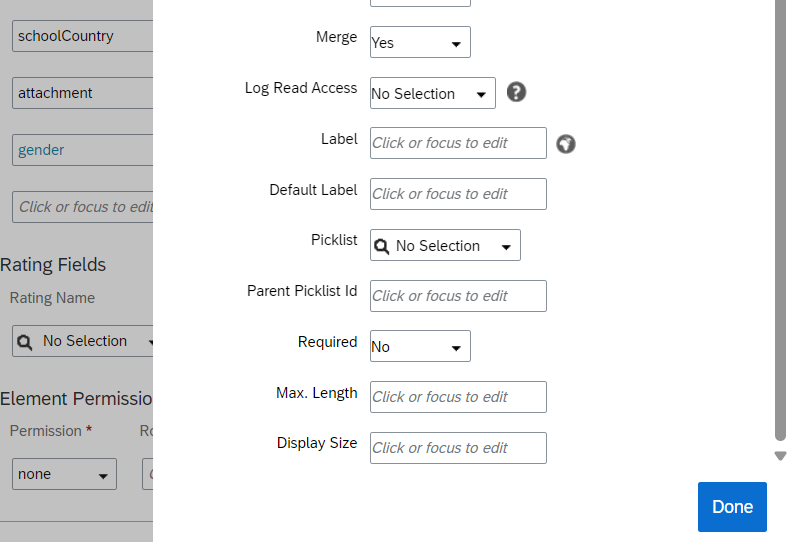The width and height of the screenshot is (790, 542).
Task: Click the Max. Length input field
Action: point(458,397)
